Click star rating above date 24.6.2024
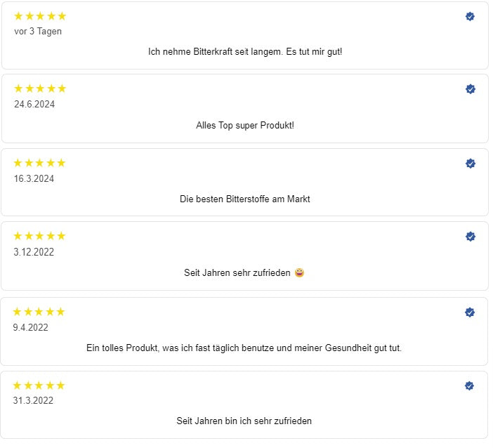Image resolution: width=493 pixels, height=448 pixels. pos(40,89)
